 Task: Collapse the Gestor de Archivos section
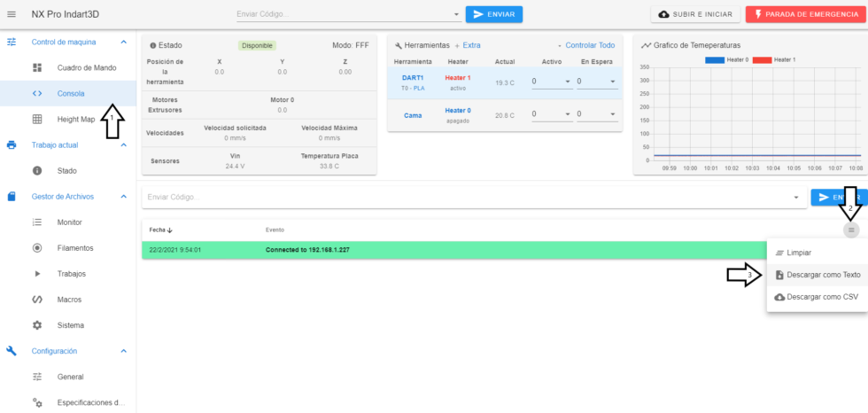(x=124, y=197)
